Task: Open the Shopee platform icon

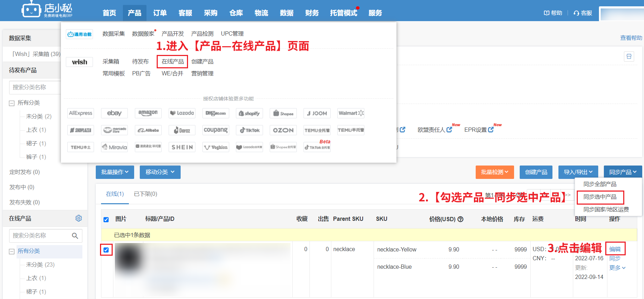Action: point(283,113)
